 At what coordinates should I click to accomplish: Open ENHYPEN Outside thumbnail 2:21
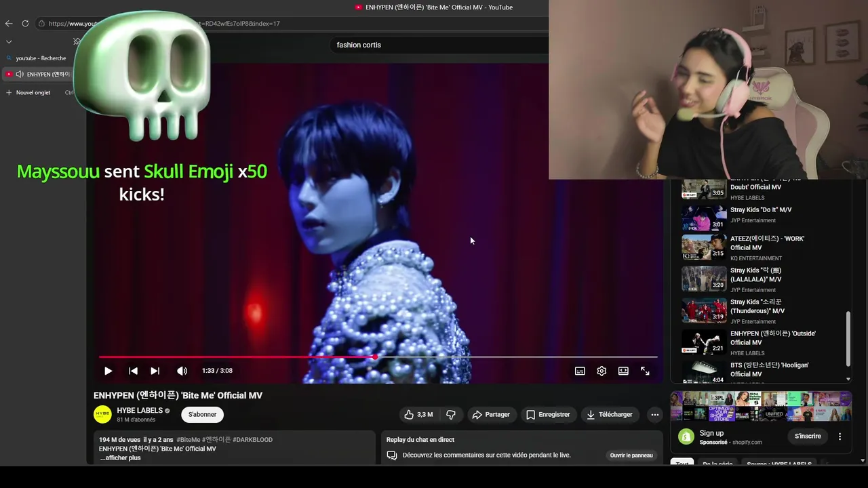pyautogui.click(x=704, y=342)
